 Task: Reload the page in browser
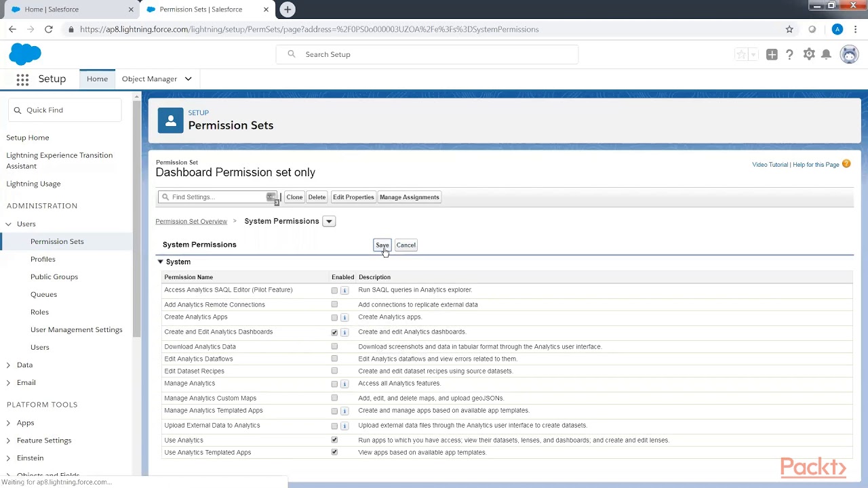click(x=49, y=29)
